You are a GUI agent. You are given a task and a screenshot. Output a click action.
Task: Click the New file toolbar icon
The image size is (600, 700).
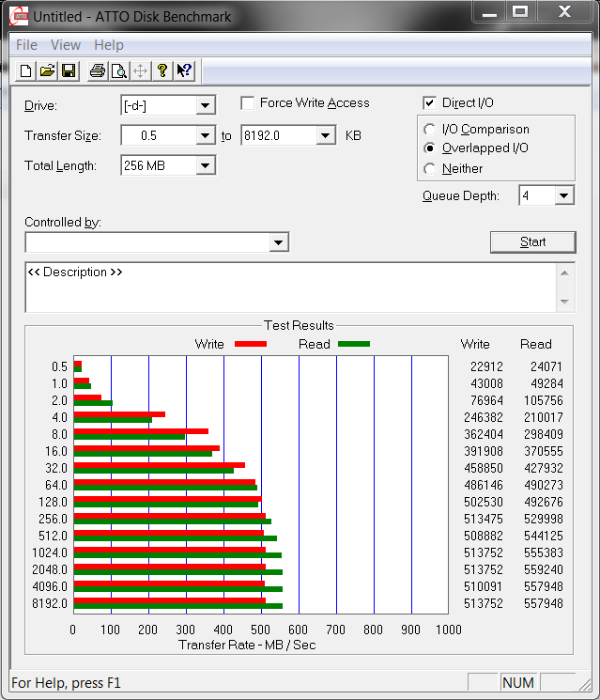[25, 70]
